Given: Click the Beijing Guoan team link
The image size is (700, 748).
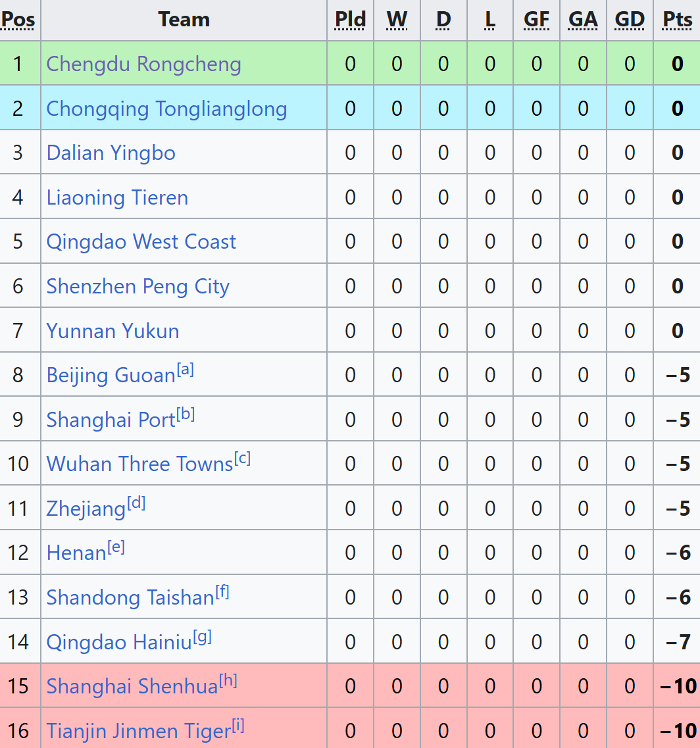Looking at the screenshot, I should tap(111, 376).
